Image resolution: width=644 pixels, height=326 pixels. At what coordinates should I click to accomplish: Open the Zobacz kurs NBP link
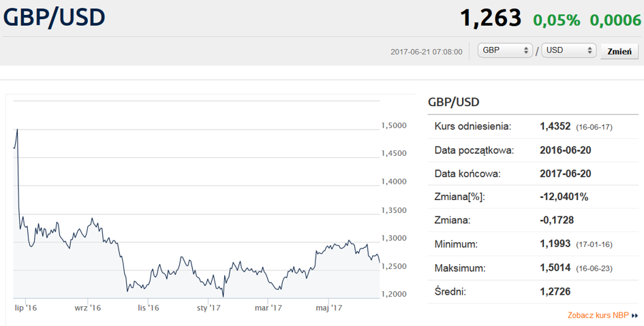click(x=598, y=315)
